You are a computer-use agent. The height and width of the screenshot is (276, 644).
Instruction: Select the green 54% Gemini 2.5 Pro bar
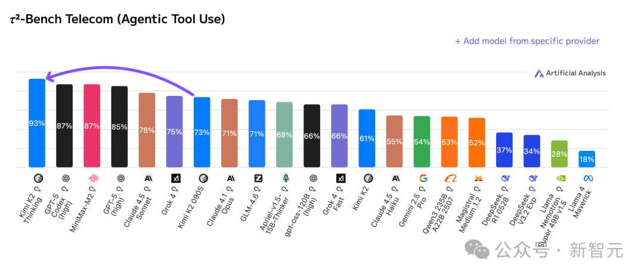point(422,142)
